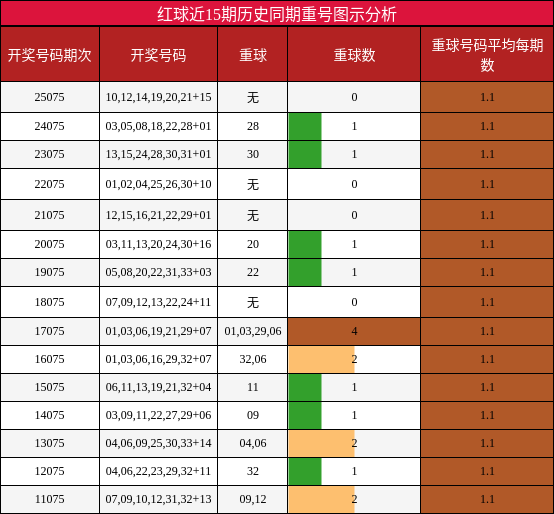554x514 pixels.
Task: Click 无 in the 25075 row
Action: (x=253, y=98)
